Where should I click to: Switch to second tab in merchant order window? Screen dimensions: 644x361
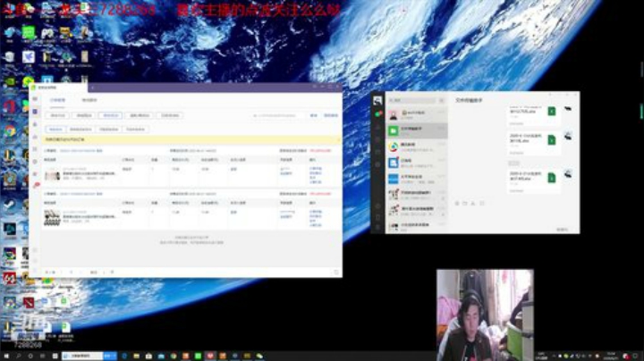[x=89, y=100]
